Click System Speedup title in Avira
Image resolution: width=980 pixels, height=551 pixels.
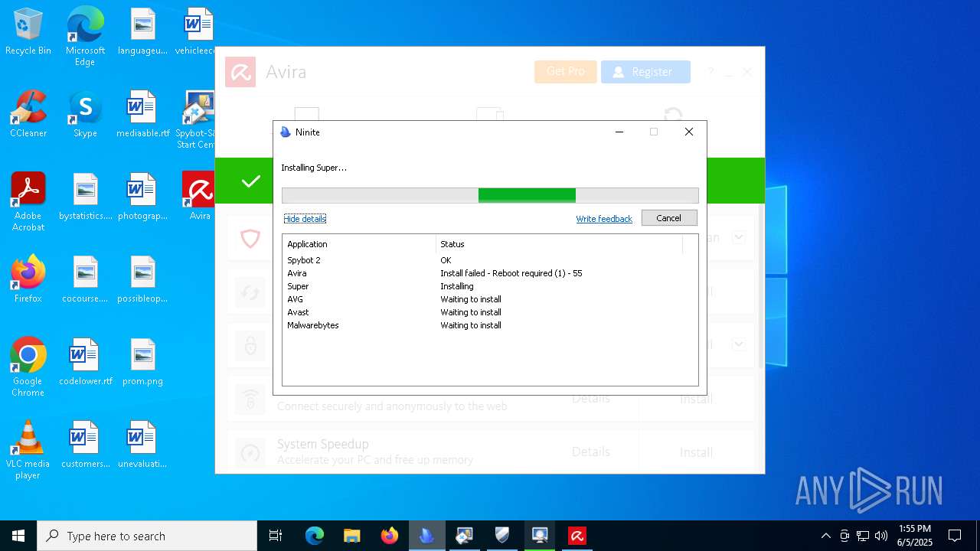click(322, 444)
